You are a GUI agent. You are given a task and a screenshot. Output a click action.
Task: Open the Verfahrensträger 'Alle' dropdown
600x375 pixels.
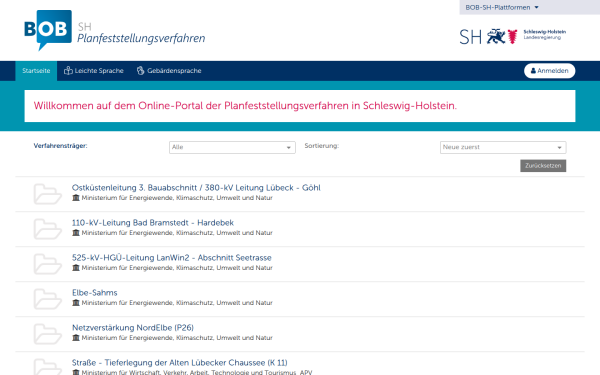[x=232, y=147]
